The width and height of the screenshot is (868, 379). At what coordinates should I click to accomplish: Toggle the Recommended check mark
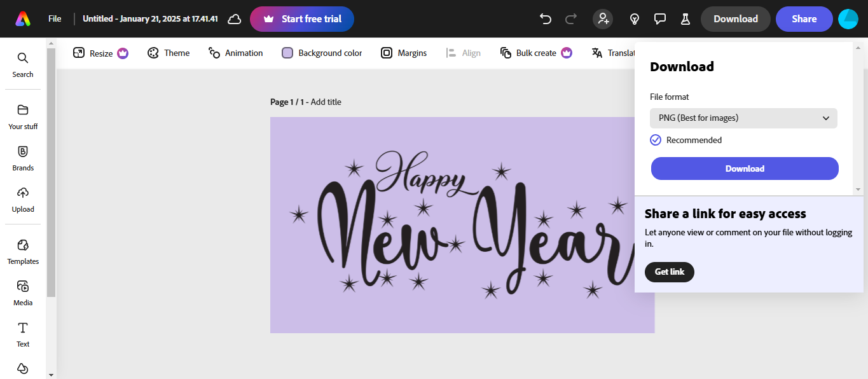(656, 140)
